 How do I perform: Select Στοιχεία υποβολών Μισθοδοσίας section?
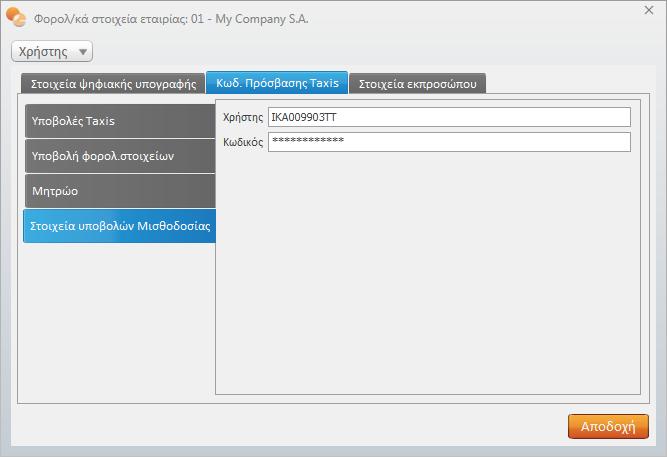(119, 226)
